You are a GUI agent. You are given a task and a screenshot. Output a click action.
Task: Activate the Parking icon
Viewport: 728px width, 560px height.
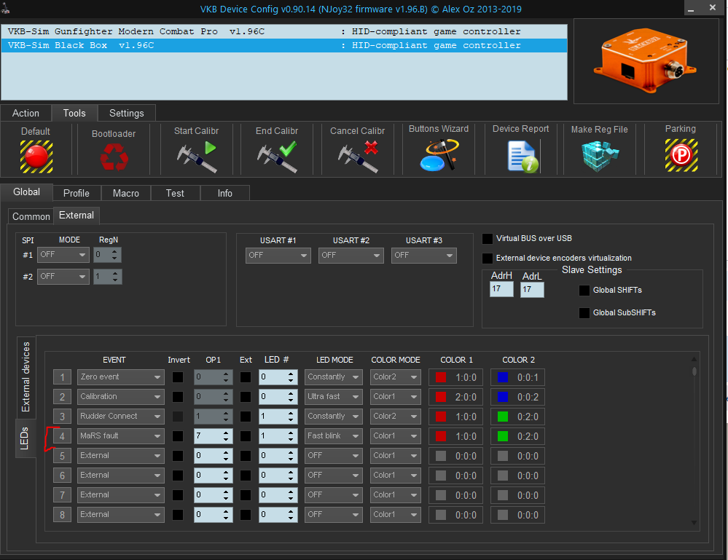tap(681, 155)
